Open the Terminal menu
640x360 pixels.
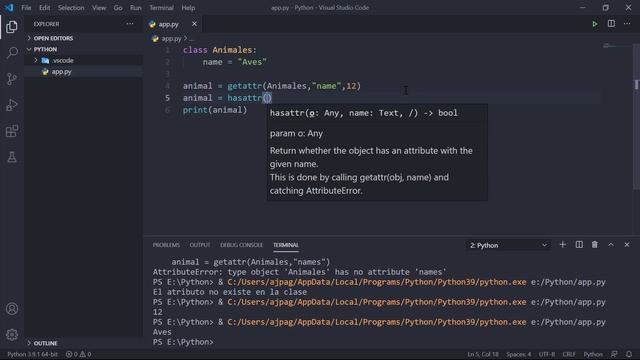coord(161,7)
